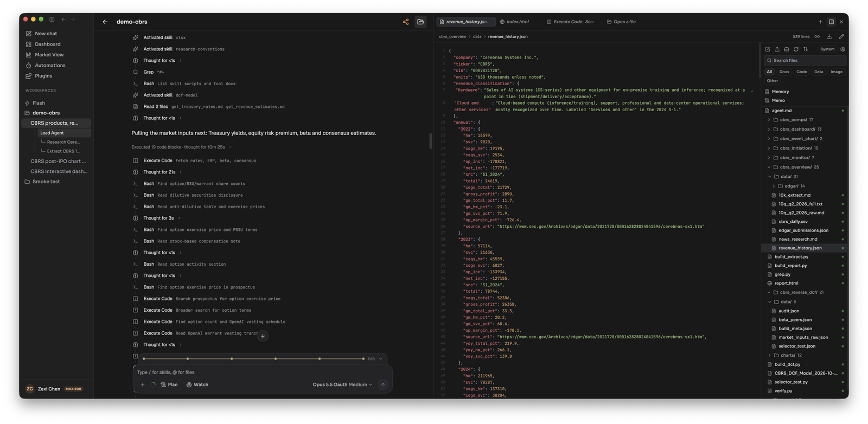Open the Flash workspace
The image size is (868, 424).
pyautogui.click(x=39, y=103)
